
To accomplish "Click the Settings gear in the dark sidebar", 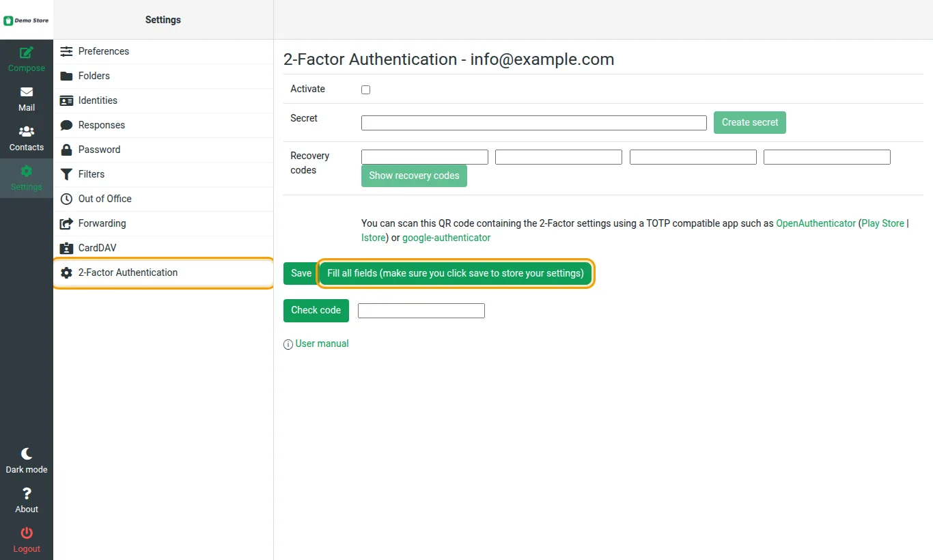I will (x=27, y=171).
